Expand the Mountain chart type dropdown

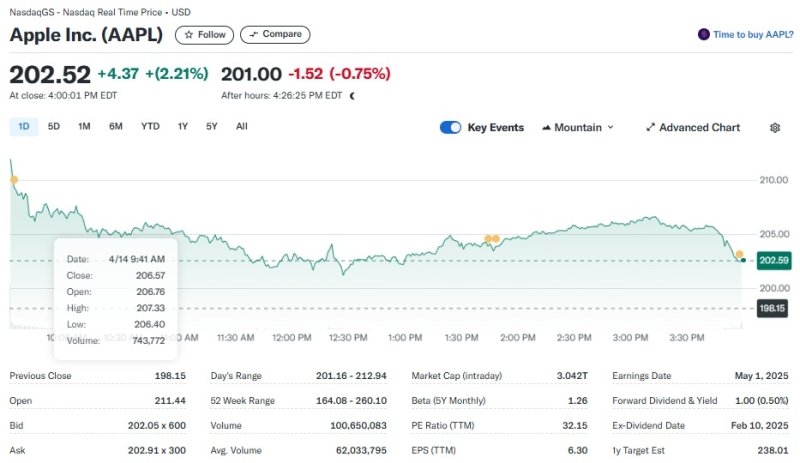(578, 128)
